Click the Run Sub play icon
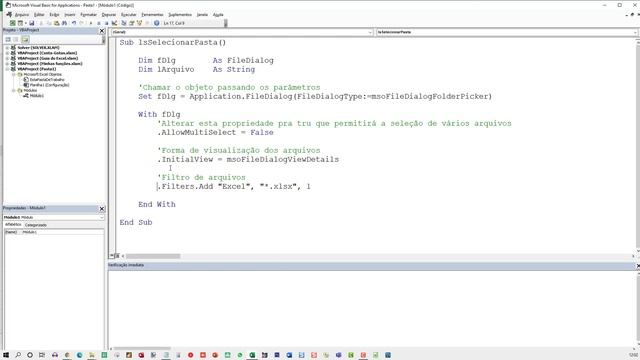The height and width of the screenshot is (360, 640). [91, 23]
